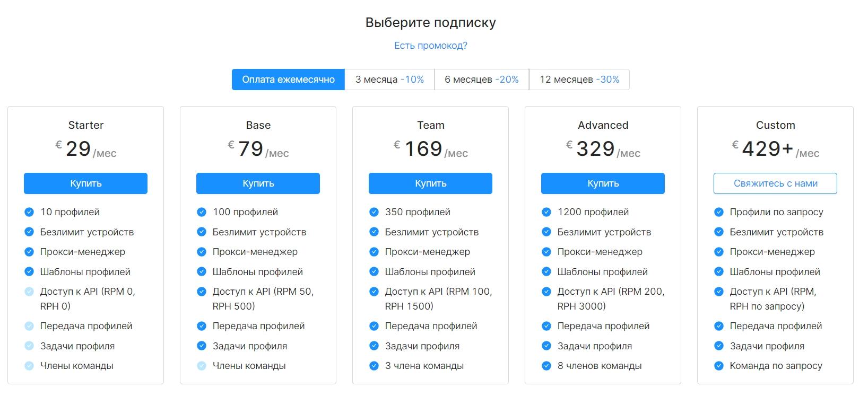The width and height of the screenshot is (868, 405).
Task: Purchase the Advanced plan via Купить
Action: (x=603, y=183)
